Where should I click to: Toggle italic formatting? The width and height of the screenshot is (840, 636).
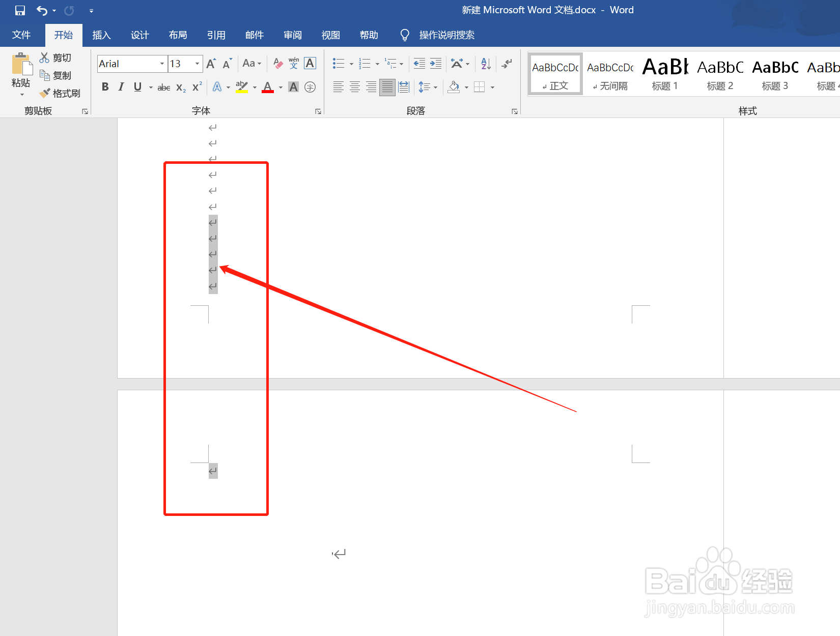pos(121,87)
